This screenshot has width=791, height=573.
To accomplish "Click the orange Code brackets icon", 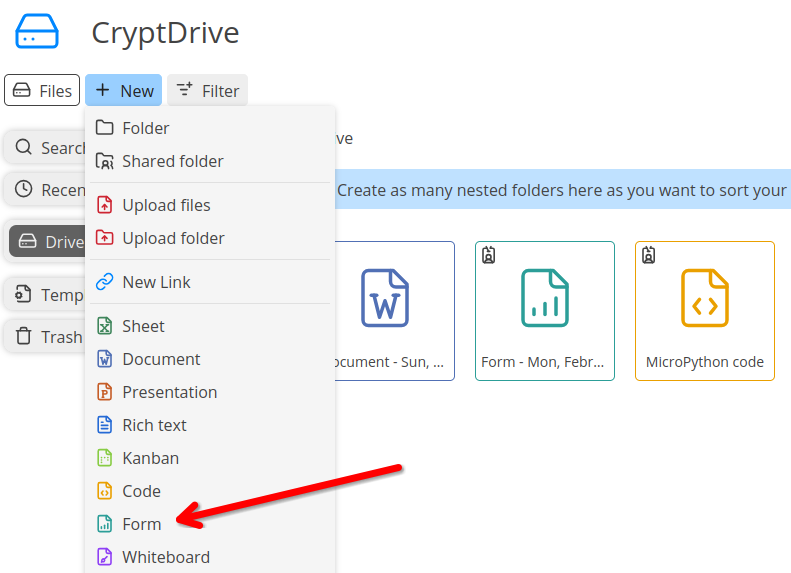I will tap(104, 491).
